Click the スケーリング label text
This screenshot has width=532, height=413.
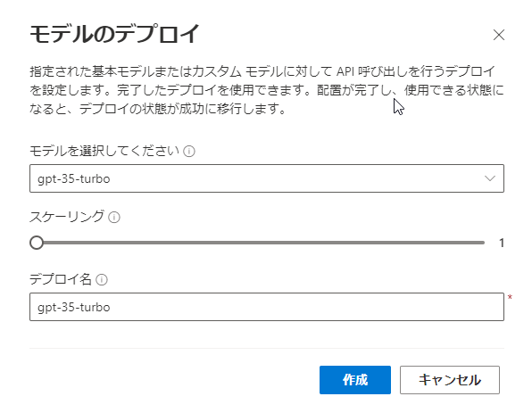pos(67,217)
